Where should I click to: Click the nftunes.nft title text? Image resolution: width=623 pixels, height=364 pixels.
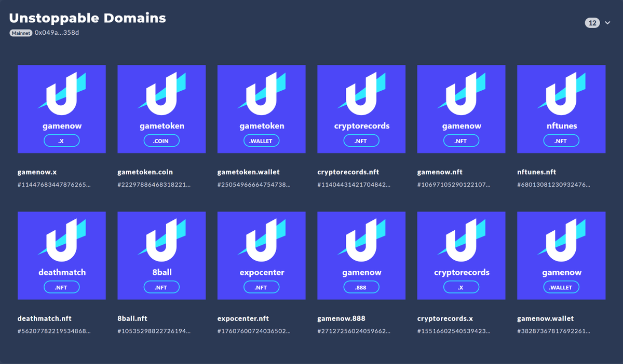tap(537, 172)
